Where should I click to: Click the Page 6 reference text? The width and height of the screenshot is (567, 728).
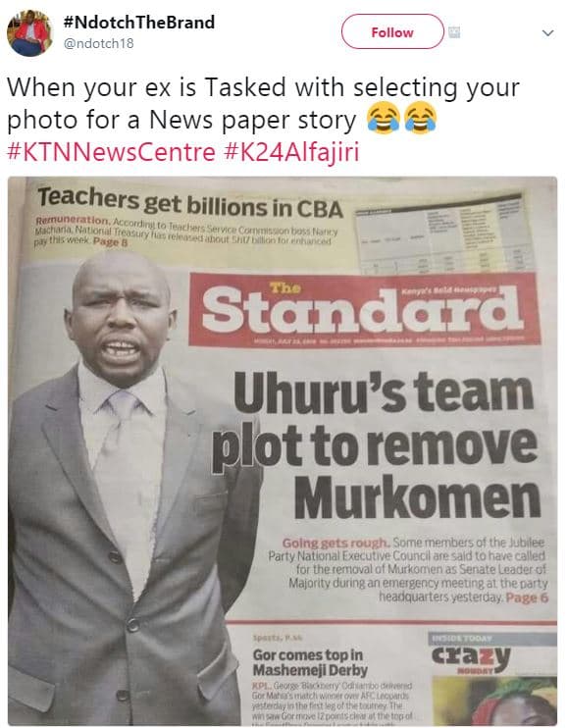[x=527, y=598]
